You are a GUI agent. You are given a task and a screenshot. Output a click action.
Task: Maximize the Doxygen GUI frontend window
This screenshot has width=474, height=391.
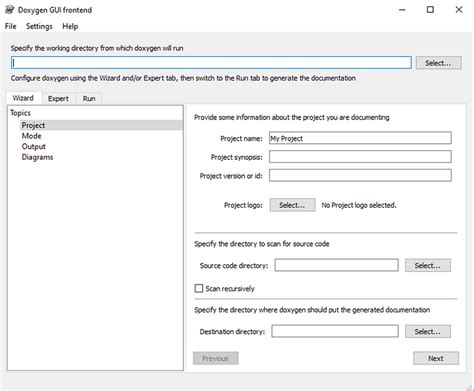pyautogui.click(x=430, y=10)
